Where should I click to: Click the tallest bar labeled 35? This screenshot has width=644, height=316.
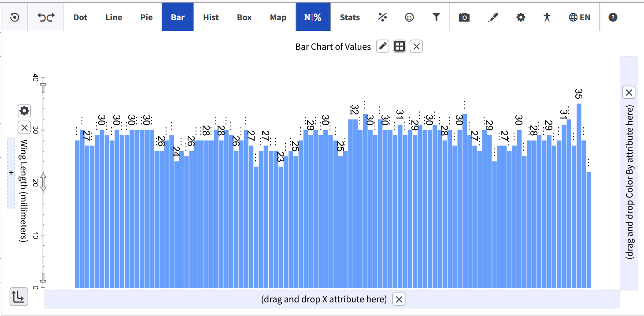[x=579, y=196]
